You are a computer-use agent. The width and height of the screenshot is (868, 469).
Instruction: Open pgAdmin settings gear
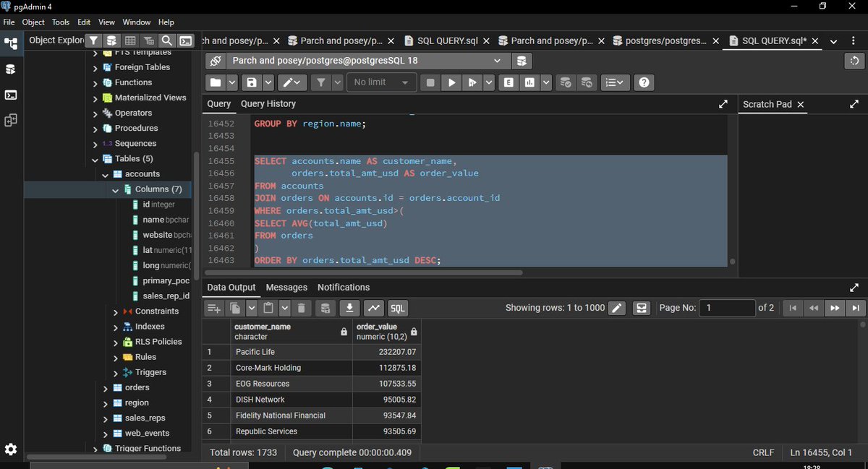[11, 449]
